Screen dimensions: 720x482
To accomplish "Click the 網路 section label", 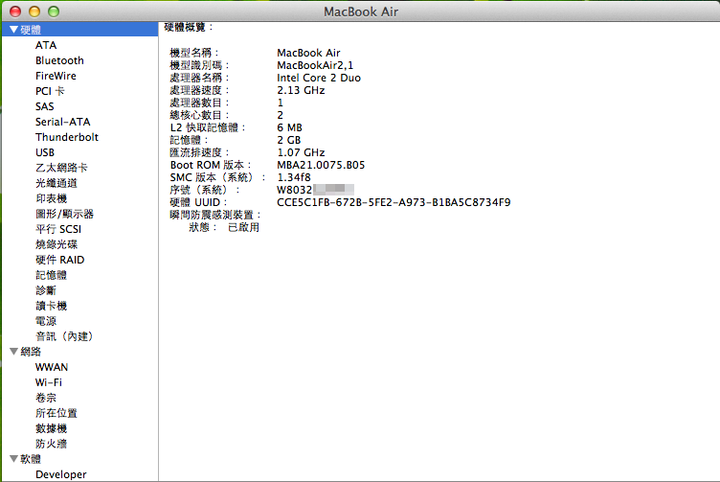I will pos(31,352).
